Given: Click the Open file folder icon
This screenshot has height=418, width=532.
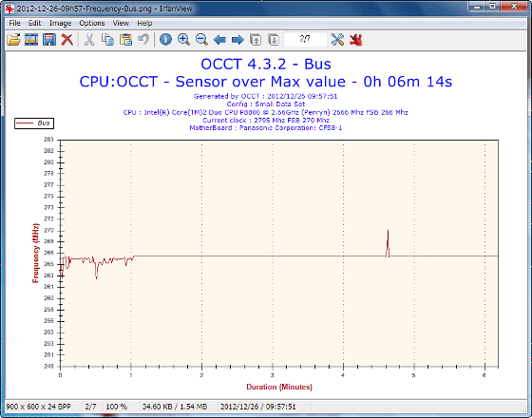Looking at the screenshot, I should click(x=14, y=40).
